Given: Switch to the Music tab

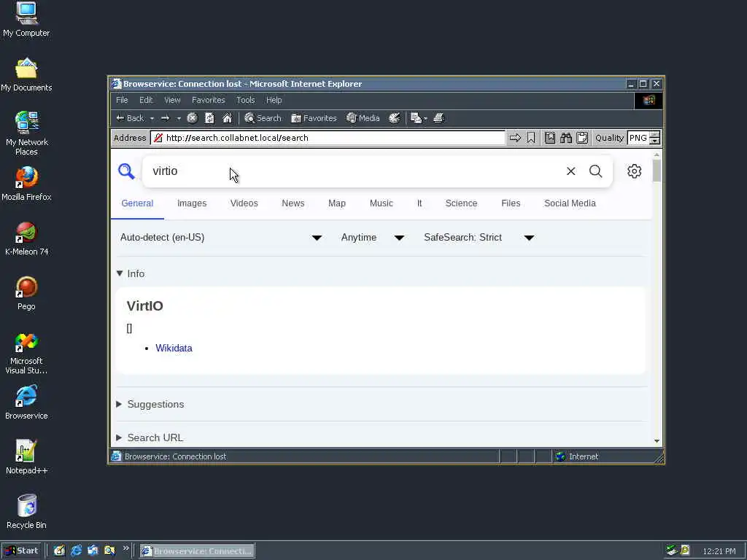Looking at the screenshot, I should [x=381, y=203].
